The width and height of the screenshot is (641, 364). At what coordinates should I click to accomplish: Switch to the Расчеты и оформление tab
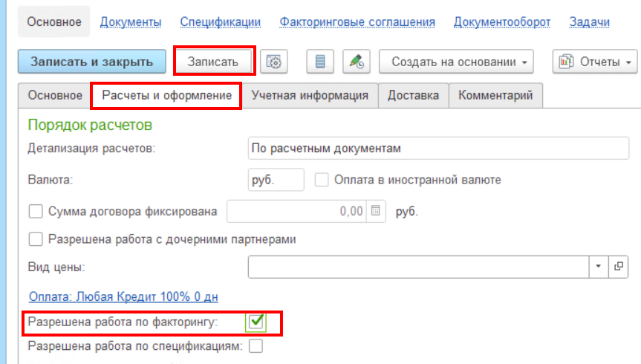(x=167, y=95)
